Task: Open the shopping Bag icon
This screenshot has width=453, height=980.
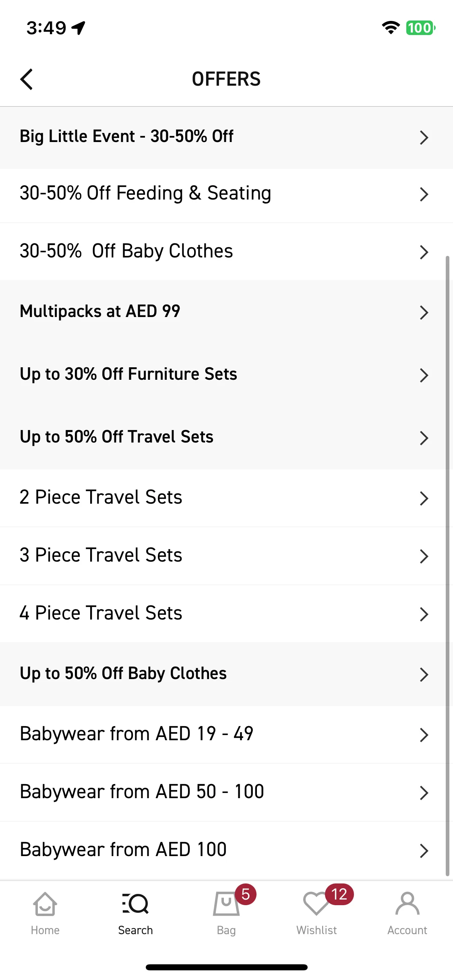Action: pos(226,904)
